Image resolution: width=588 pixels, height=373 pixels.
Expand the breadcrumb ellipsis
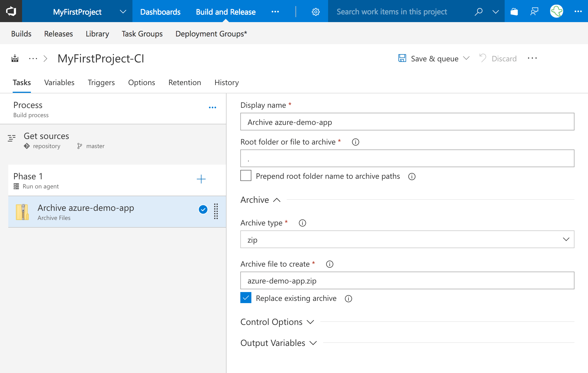(33, 58)
